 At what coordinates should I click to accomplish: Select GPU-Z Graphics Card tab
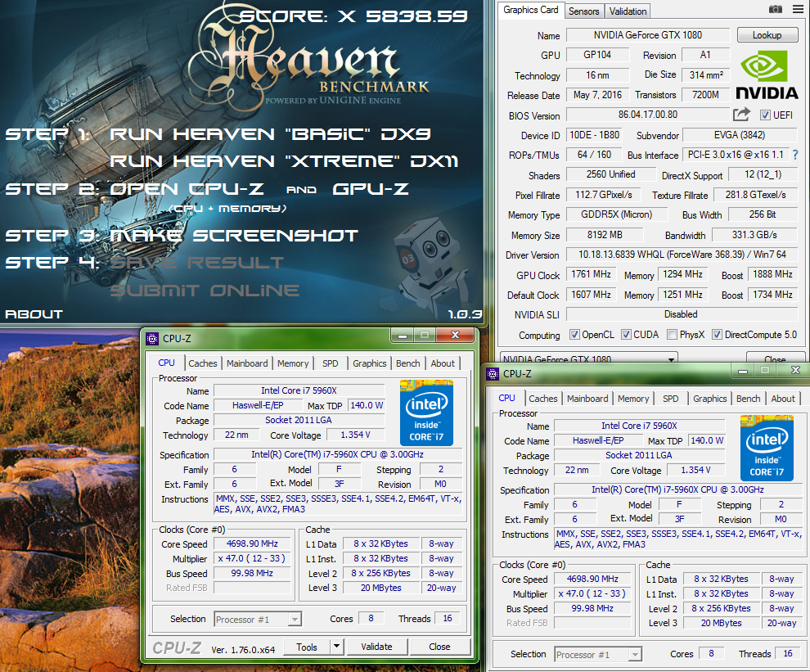[530, 10]
